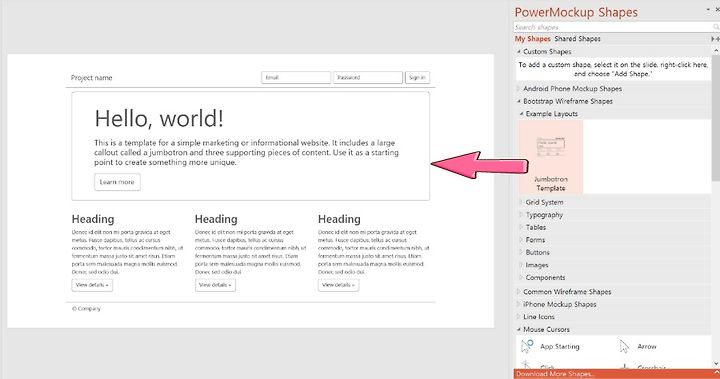Click the App Starting cursor icon
Viewport: 720px width, 379px height.
[x=527, y=346]
